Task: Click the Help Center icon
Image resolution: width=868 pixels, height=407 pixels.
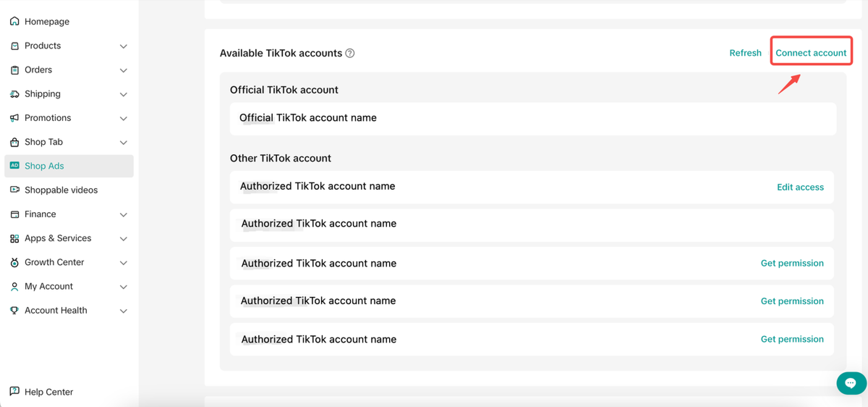Action: coord(14,391)
